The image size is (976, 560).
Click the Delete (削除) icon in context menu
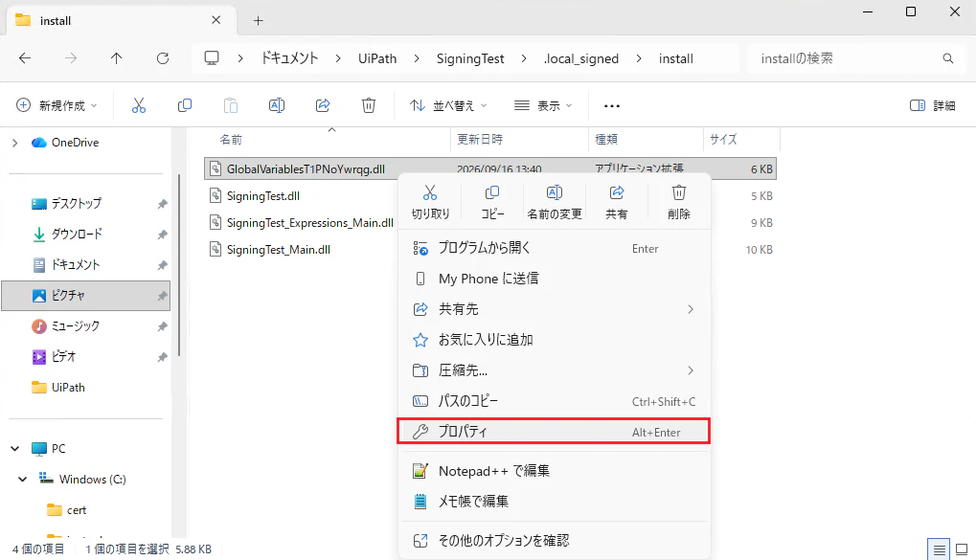pos(679,193)
